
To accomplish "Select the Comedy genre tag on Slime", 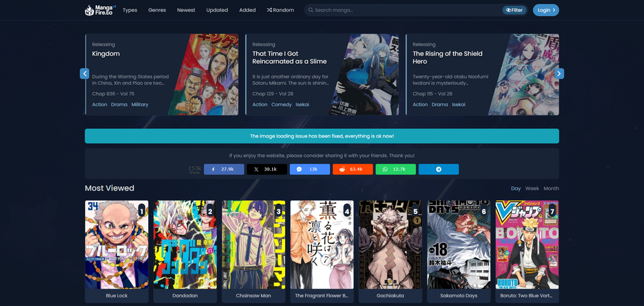I will [x=281, y=104].
